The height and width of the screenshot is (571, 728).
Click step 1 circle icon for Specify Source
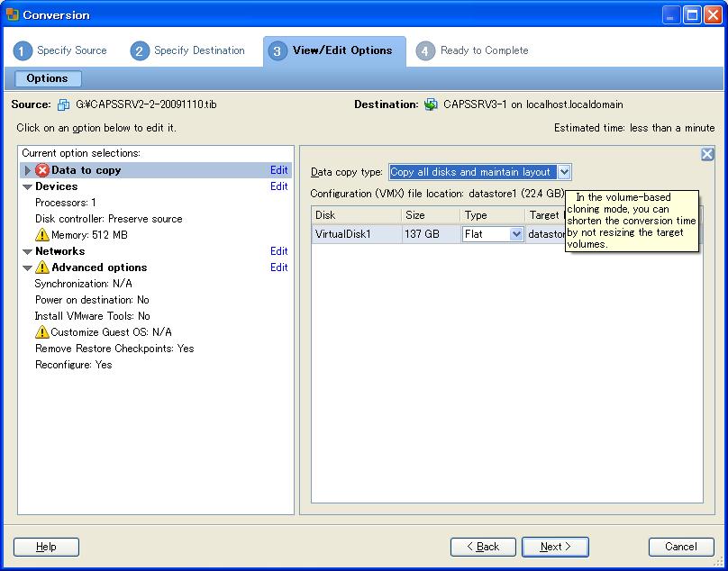tap(23, 51)
